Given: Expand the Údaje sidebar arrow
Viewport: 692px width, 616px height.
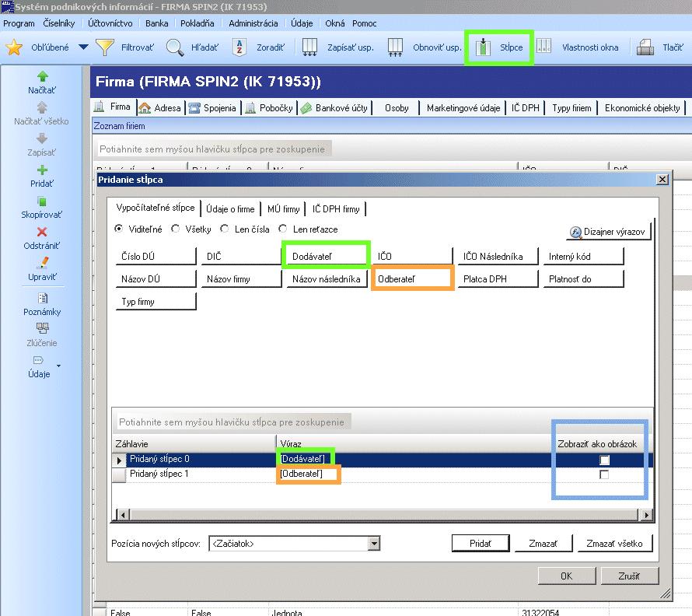Looking at the screenshot, I should pos(58,366).
